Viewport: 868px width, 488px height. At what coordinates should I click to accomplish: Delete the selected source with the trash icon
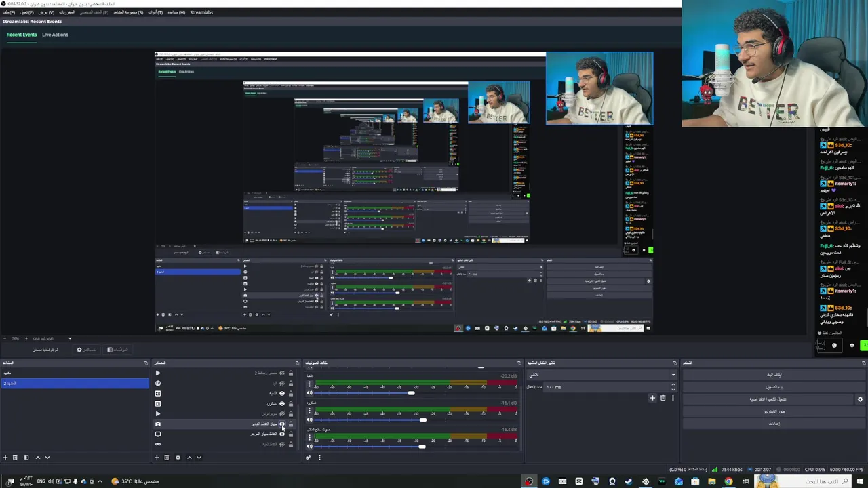click(166, 457)
